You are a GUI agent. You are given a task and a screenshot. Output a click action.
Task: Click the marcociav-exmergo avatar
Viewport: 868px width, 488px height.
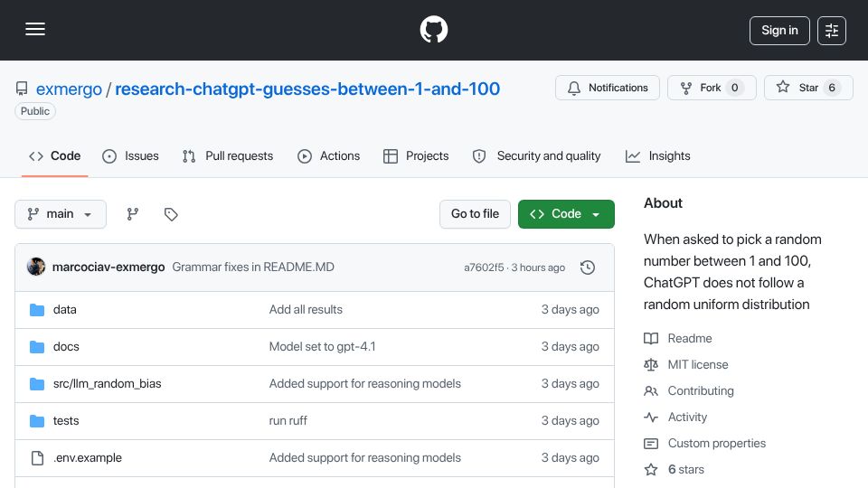tap(36, 267)
